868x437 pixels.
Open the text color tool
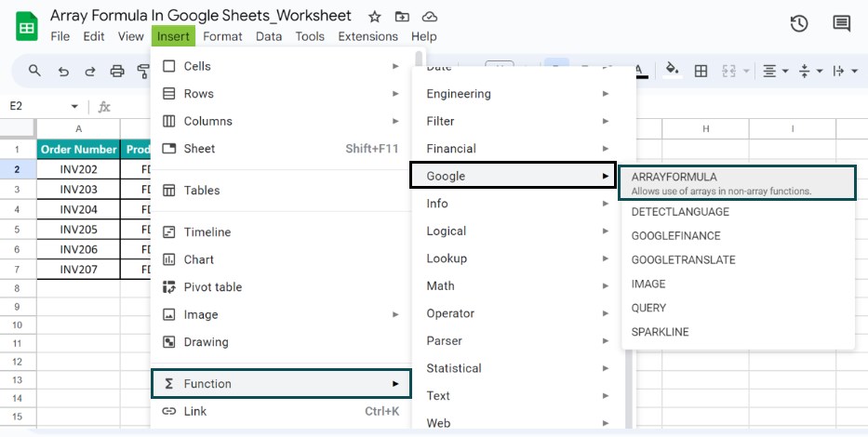point(640,71)
